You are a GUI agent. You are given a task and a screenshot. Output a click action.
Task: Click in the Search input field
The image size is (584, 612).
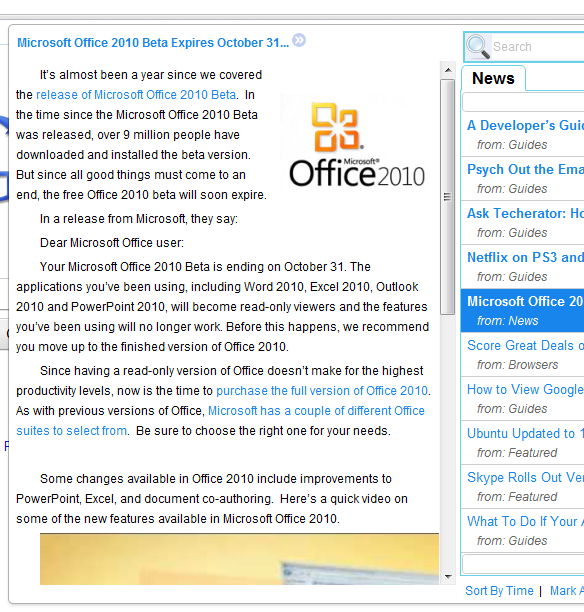pos(538,47)
